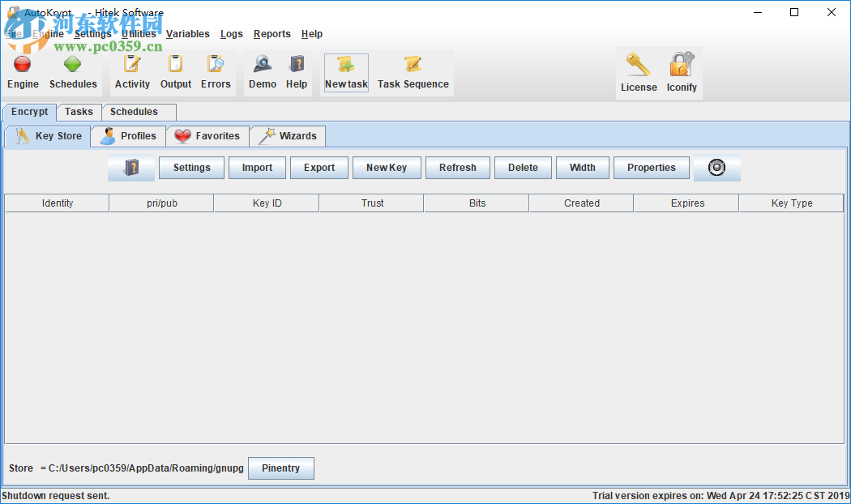Click the Refresh button

(x=458, y=168)
